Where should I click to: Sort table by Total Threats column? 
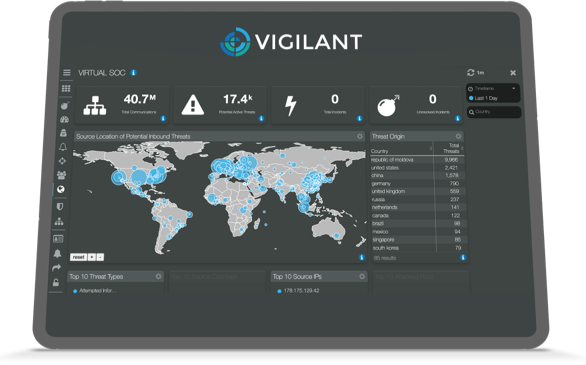tap(450, 148)
